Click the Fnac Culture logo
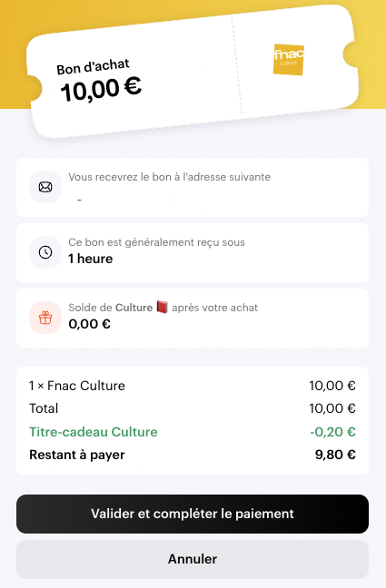 point(289,60)
